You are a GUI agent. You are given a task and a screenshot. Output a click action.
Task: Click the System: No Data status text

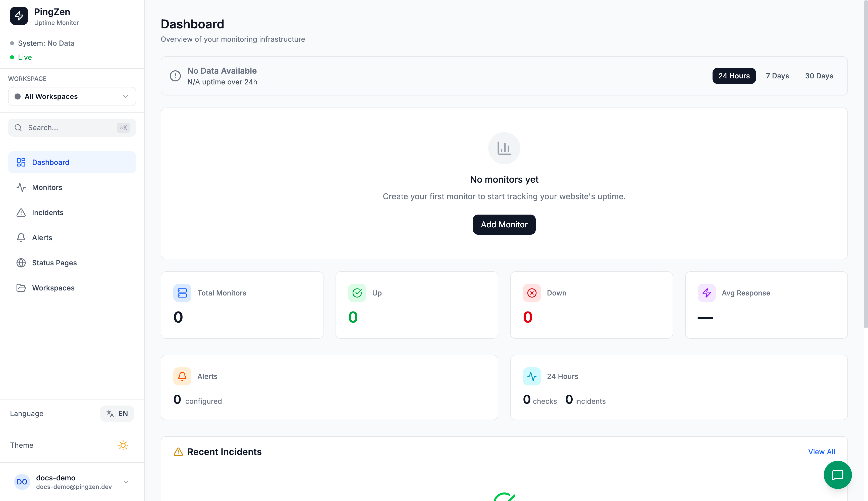pyautogui.click(x=46, y=43)
